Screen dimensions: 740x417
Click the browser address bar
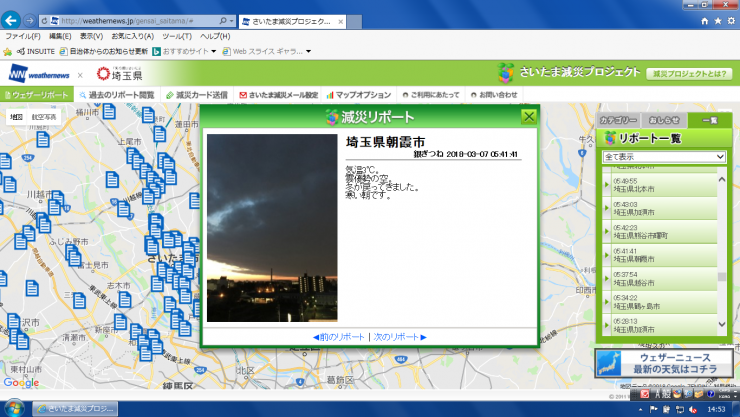point(140,20)
